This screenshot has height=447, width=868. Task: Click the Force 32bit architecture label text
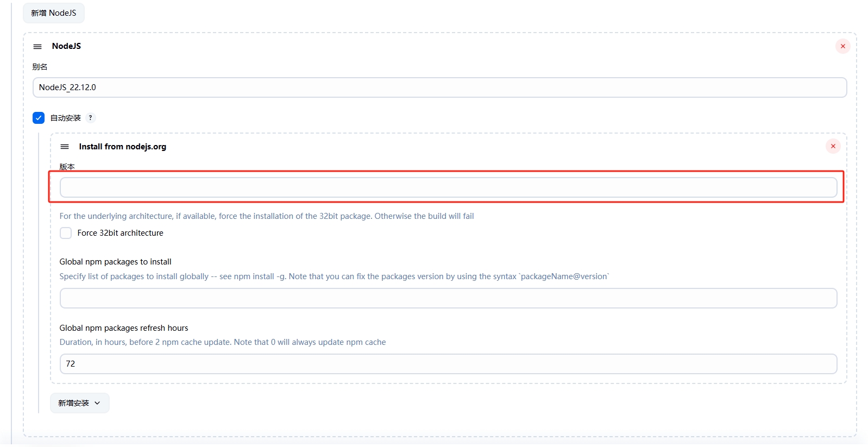click(120, 233)
